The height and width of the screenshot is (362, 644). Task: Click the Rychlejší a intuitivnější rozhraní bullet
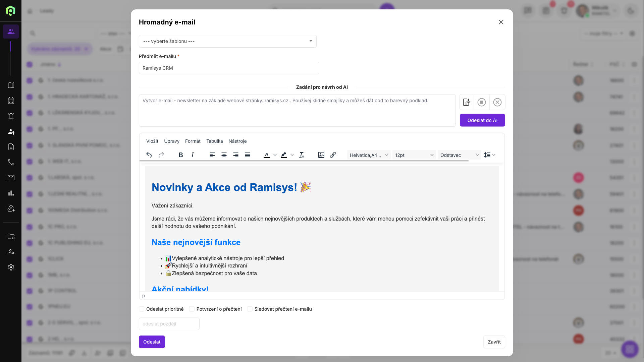(x=206, y=266)
